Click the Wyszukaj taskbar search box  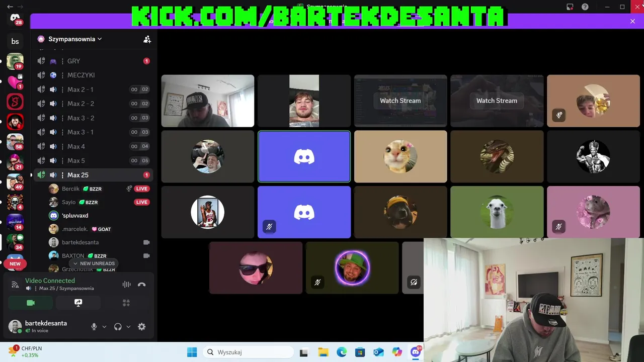[x=248, y=352]
